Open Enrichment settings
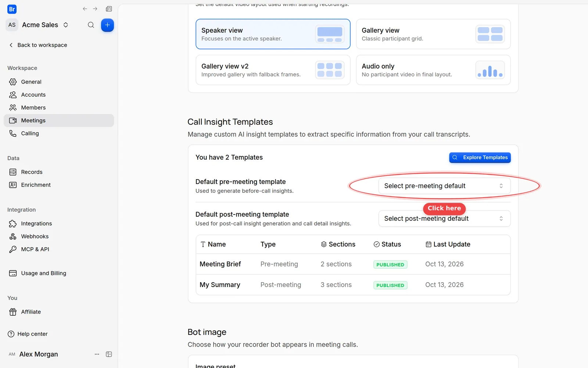Screen dimensions: 588x368 59,185
